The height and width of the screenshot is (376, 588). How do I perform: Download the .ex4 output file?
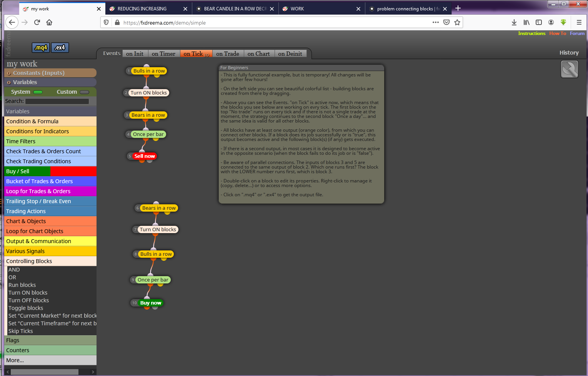(60, 48)
